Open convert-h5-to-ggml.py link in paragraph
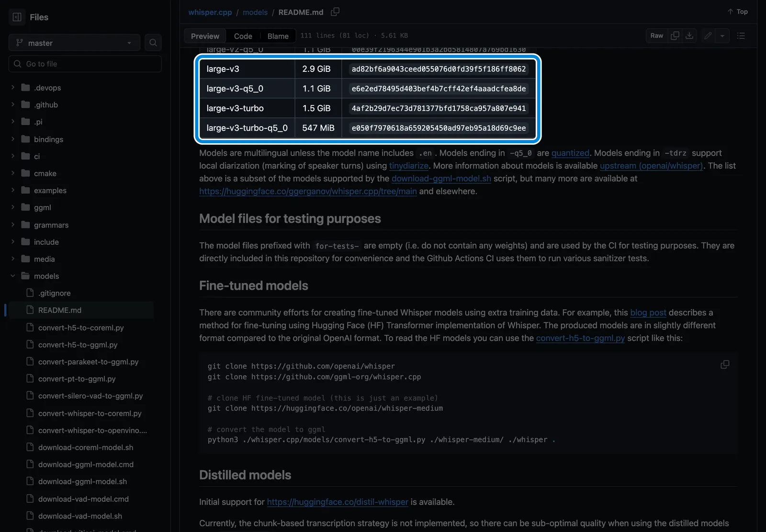Viewport: 766px width, 532px height. (x=580, y=338)
